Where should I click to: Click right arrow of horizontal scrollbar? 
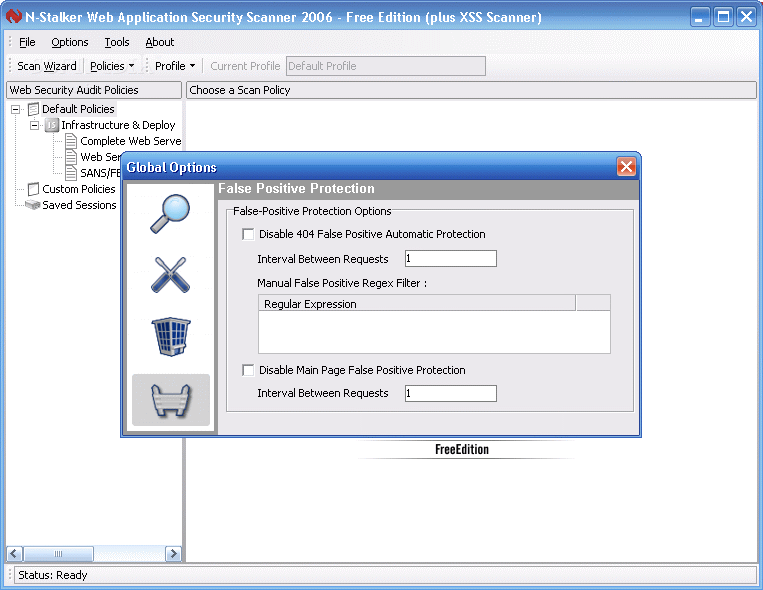click(173, 553)
